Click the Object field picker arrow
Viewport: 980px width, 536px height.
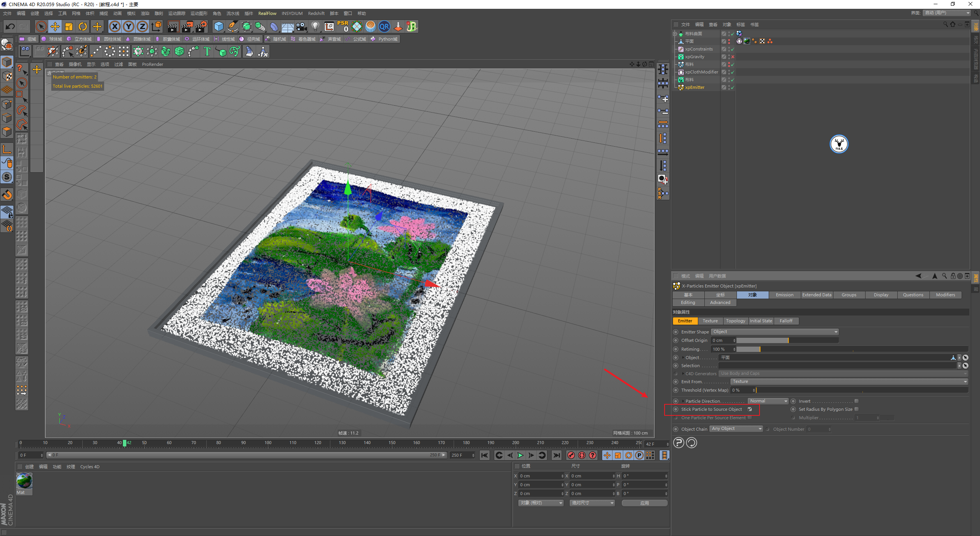965,358
